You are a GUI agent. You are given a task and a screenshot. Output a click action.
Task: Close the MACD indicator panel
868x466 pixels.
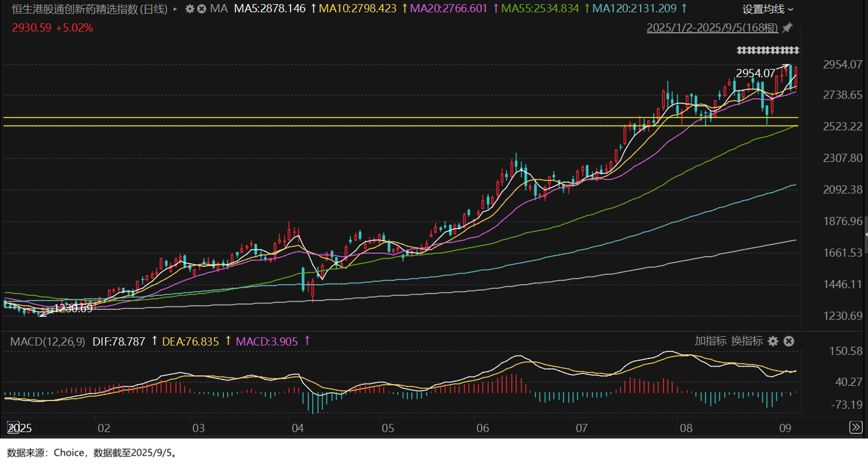pos(789,341)
